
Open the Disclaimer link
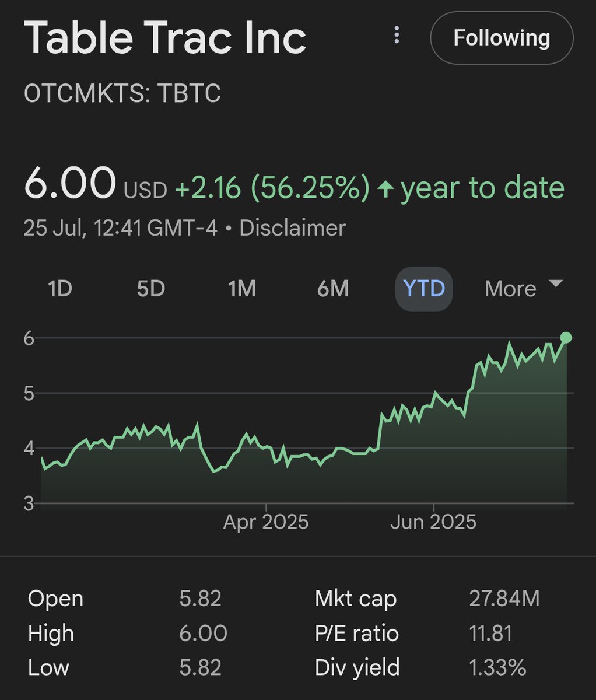293,228
